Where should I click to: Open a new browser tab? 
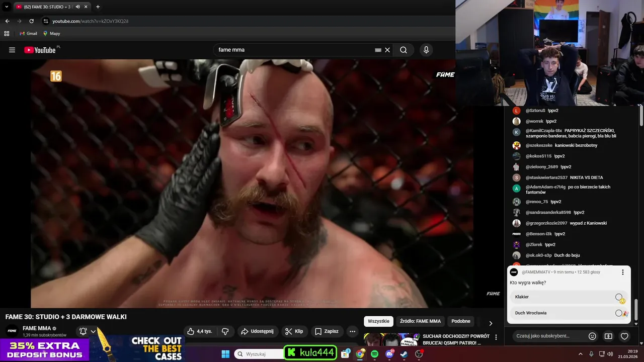click(98, 7)
